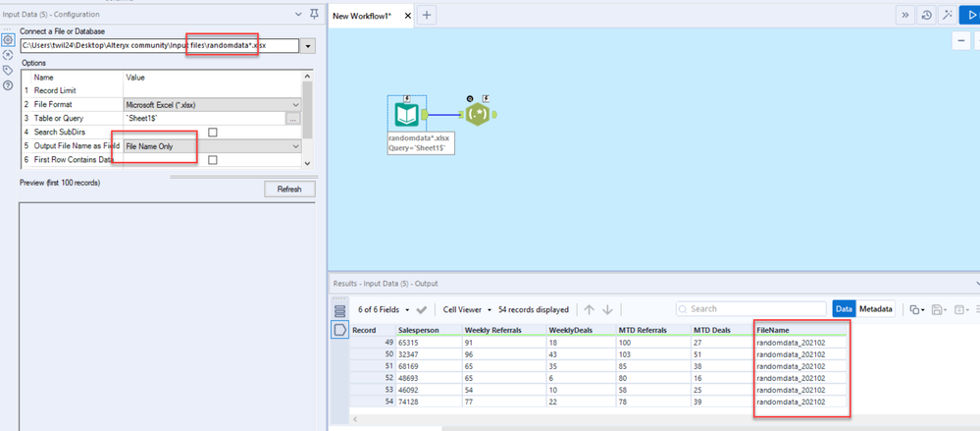Open the workflow history clock icon
Viewport: 980px width, 431px height.
coord(927,15)
